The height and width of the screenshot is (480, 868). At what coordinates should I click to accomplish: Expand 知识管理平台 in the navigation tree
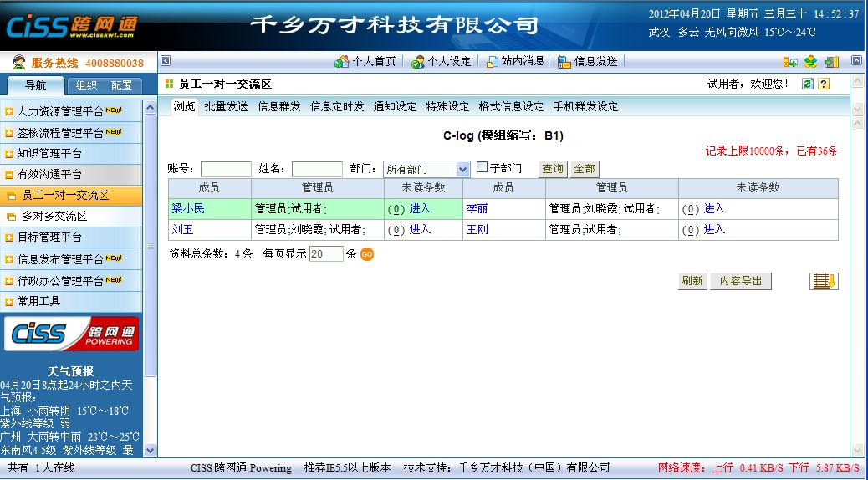click(9, 154)
